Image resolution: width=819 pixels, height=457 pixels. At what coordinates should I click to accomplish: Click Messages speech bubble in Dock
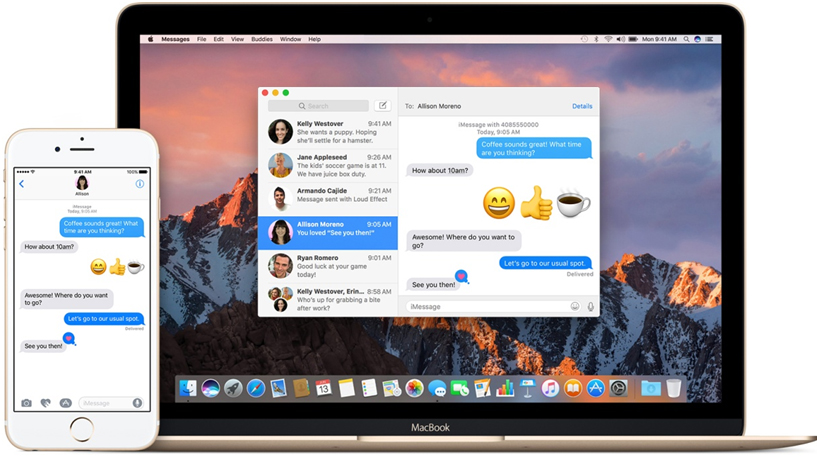[x=437, y=388]
